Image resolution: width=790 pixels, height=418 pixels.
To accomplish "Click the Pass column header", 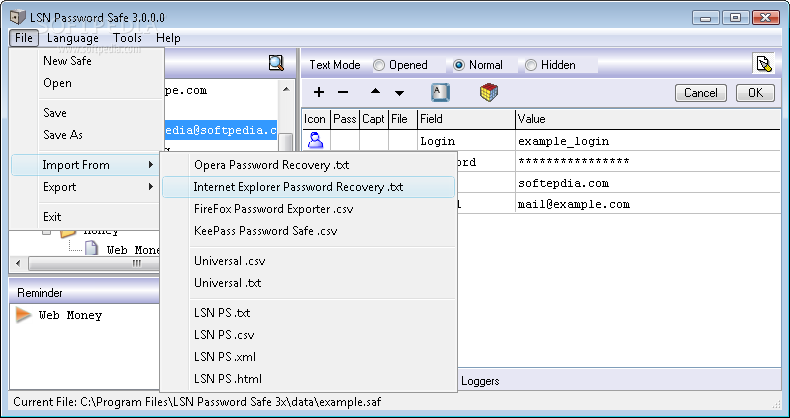I will point(345,119).
